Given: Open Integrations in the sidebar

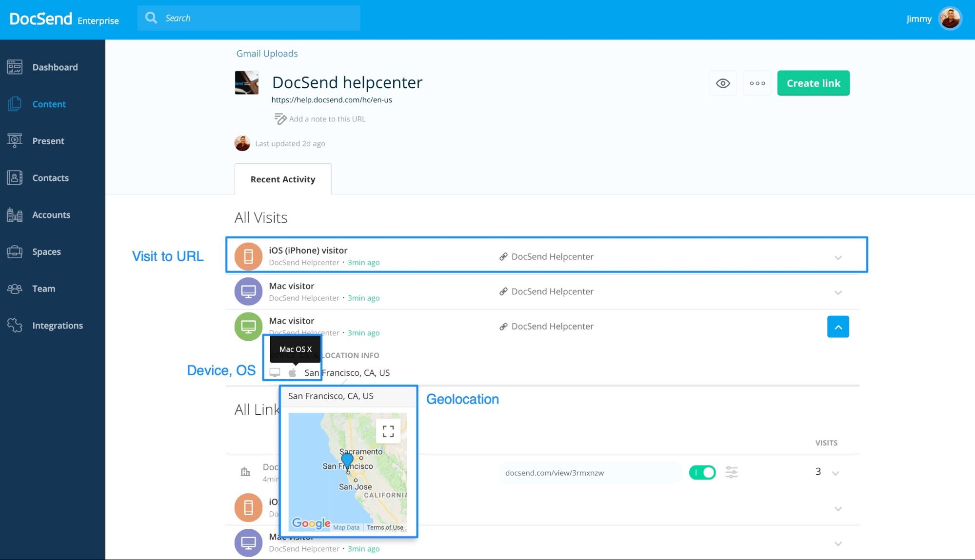Looking at the screenshot, I should point(58,326).
